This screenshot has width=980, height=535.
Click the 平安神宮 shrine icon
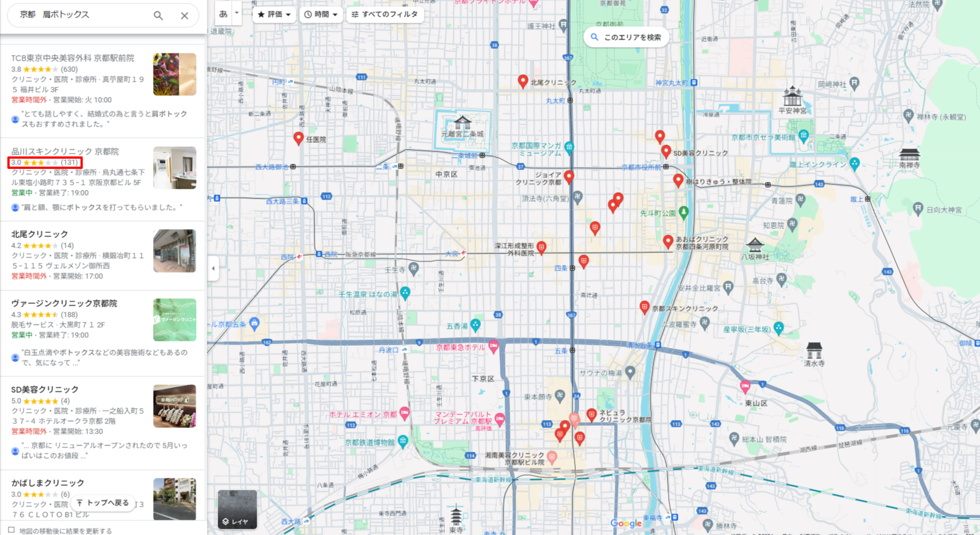[x=792, y=96]
